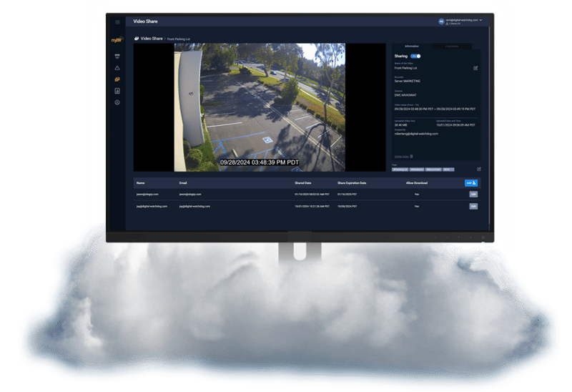
Task: Click the Delete Video link
Action: [402, 157]
